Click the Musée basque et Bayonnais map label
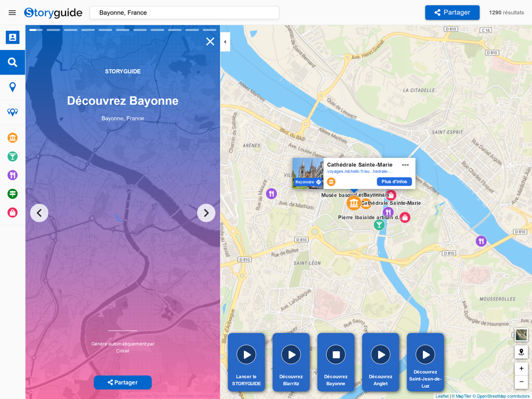 [x=355, y=195]
